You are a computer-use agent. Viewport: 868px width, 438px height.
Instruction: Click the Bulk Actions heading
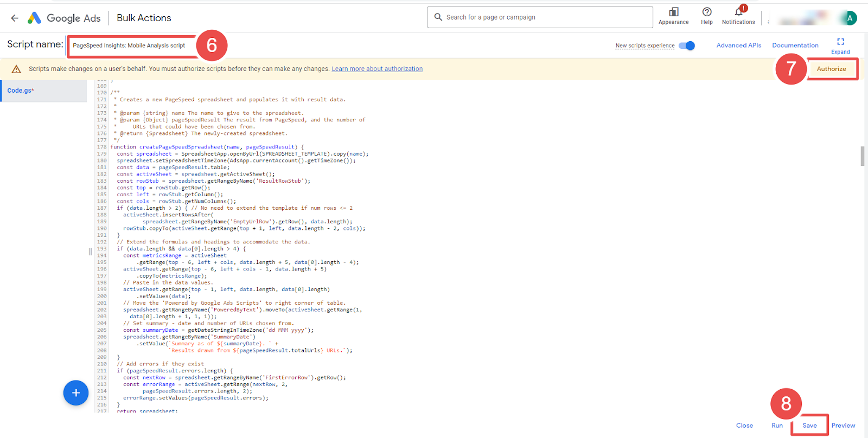144,18
